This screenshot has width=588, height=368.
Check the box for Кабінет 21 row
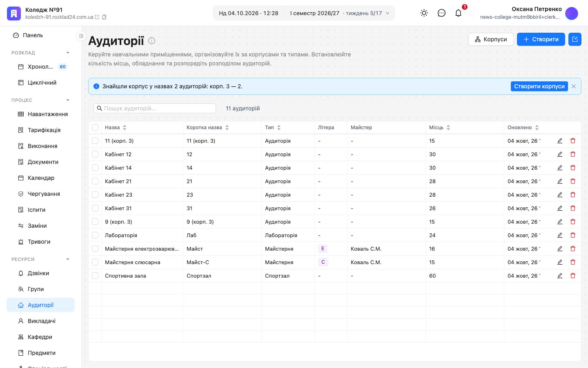(95, 181)
